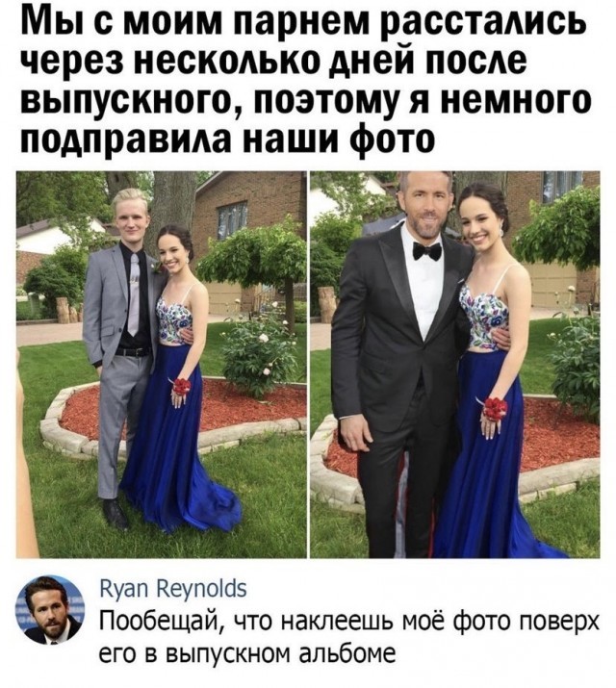Open the left original prom photo

161,365
